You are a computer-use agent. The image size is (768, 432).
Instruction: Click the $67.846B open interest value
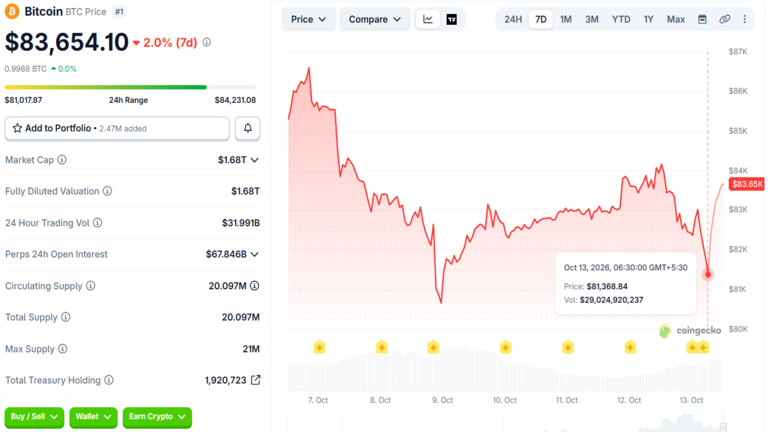(x=226, y=254)
